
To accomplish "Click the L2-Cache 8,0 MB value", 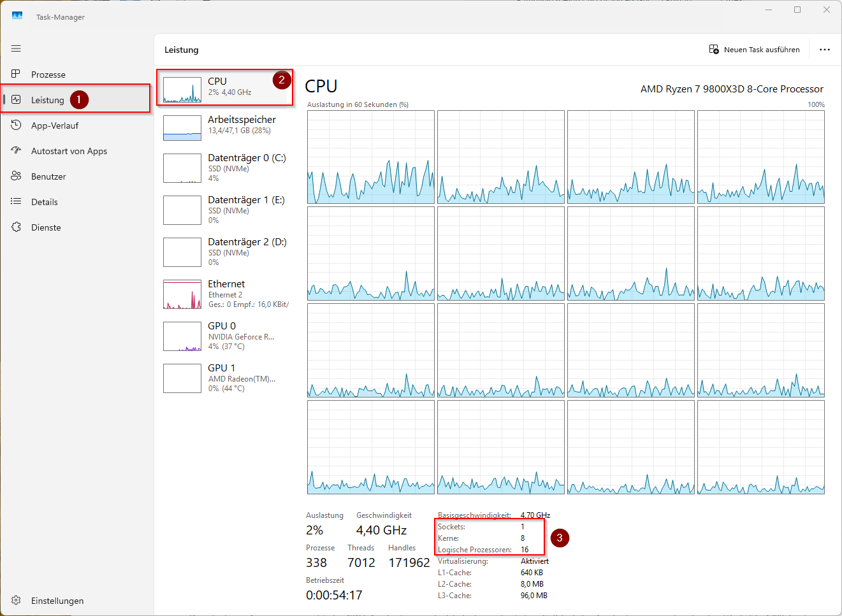I will [x=532, y=584].
